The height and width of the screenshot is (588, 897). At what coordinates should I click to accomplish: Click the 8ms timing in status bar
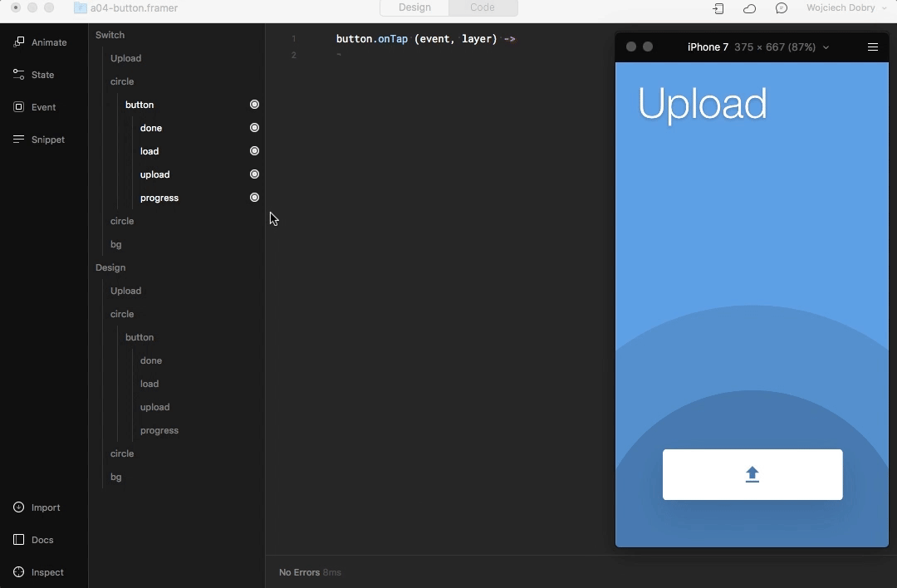click(x=331, y=572)
